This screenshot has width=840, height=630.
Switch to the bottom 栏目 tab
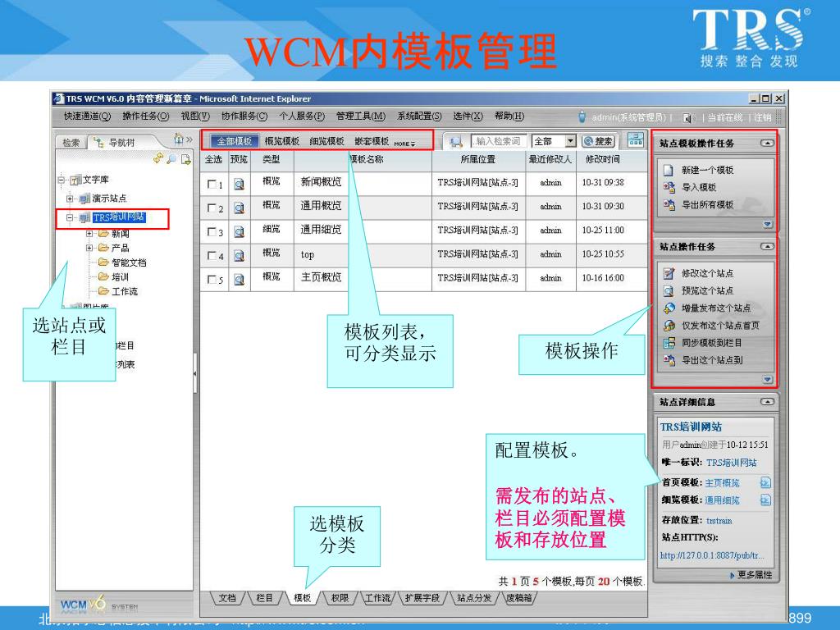265,598
